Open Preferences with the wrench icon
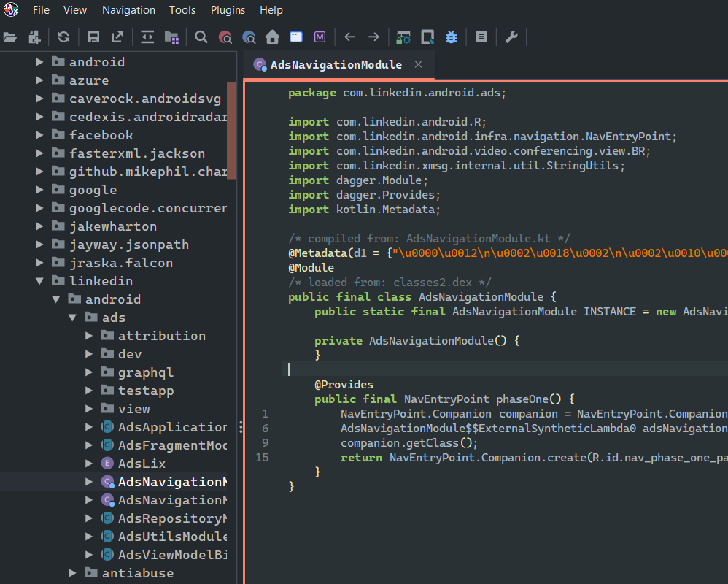Image resolution: width=728 pixels, height=584 pixels. [511, 36]
